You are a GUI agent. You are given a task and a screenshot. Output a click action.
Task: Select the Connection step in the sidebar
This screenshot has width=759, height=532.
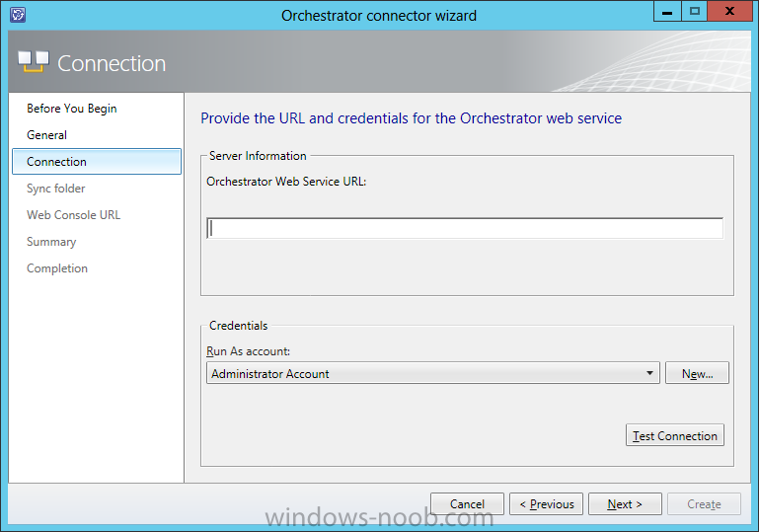(97, 162)
